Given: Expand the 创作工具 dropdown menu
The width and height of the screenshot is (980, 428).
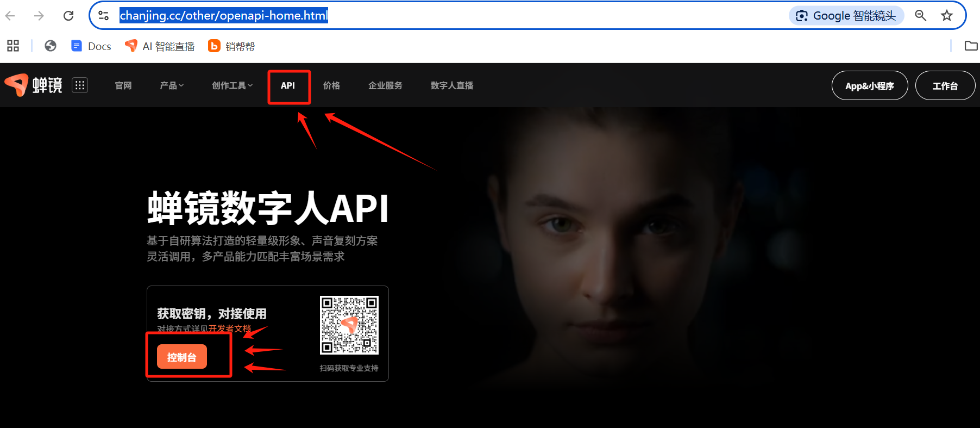Looking at the screenshot, I should click(x=232, y=85).
